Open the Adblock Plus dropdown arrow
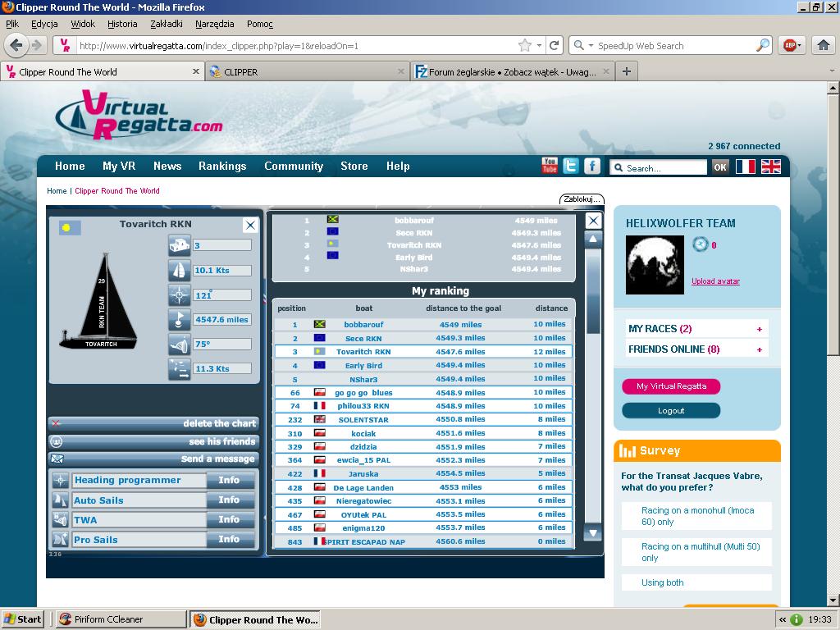Image resolution: width=840 pixels, height=630 pixels. (800, 46)
